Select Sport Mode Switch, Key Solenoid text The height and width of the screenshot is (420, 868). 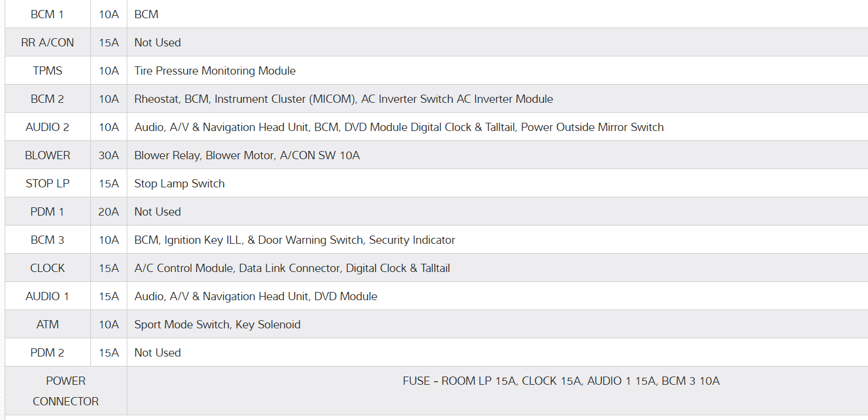[217, 324]
